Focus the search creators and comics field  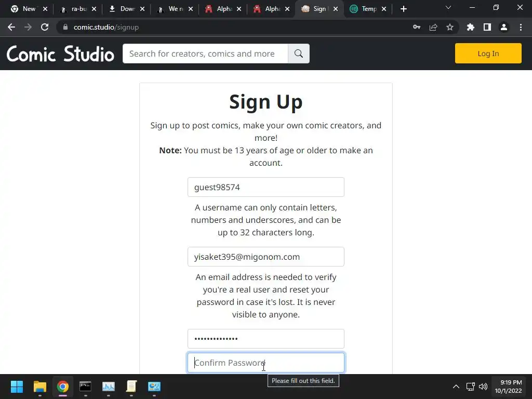(x=205, y=54)
